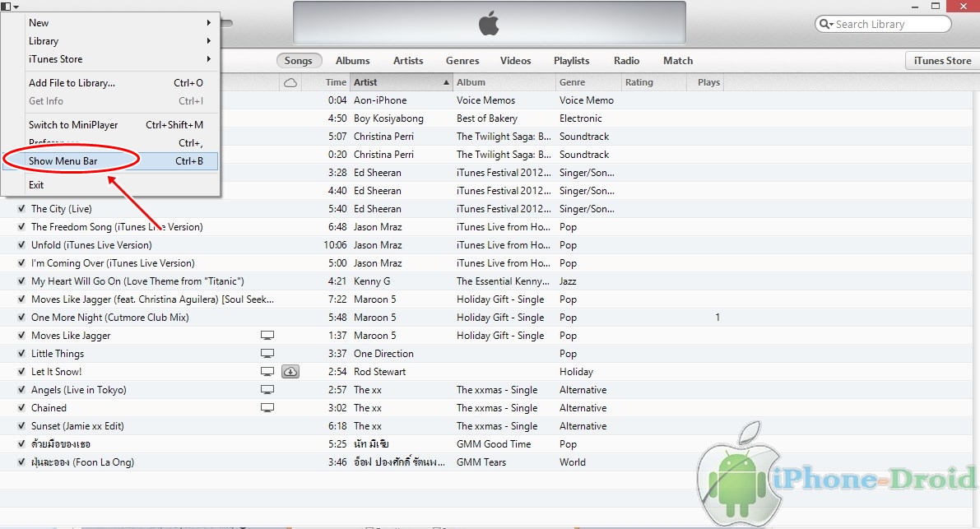The width and height of the screenshot is (980, 529).
Task: Click the Best of Bakery album cell
Action: click(x=487, y=118)
